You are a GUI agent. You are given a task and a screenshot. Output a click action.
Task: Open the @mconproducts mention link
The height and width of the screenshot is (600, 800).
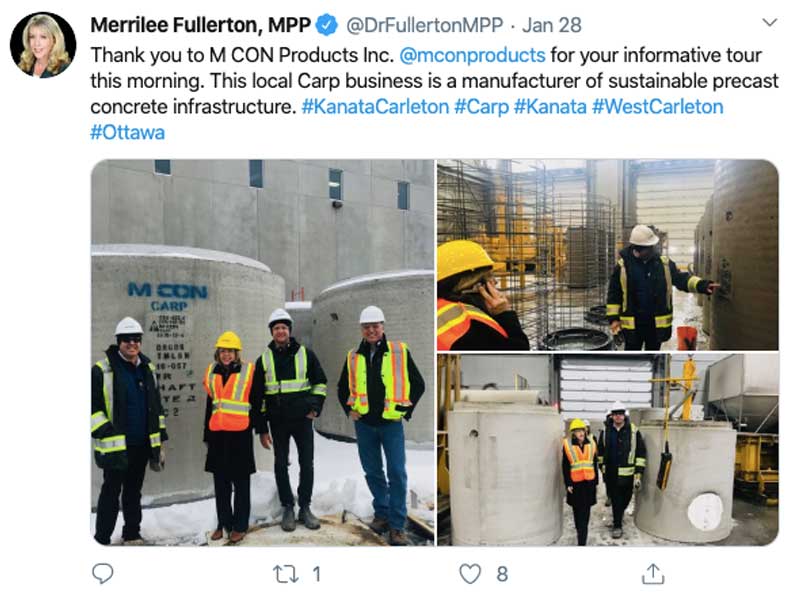click(x=472, y=55)
